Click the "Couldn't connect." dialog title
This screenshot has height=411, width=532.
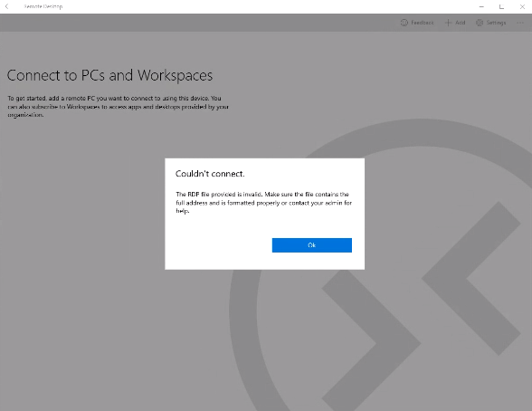pyautogui.click(x=210, y=174)
